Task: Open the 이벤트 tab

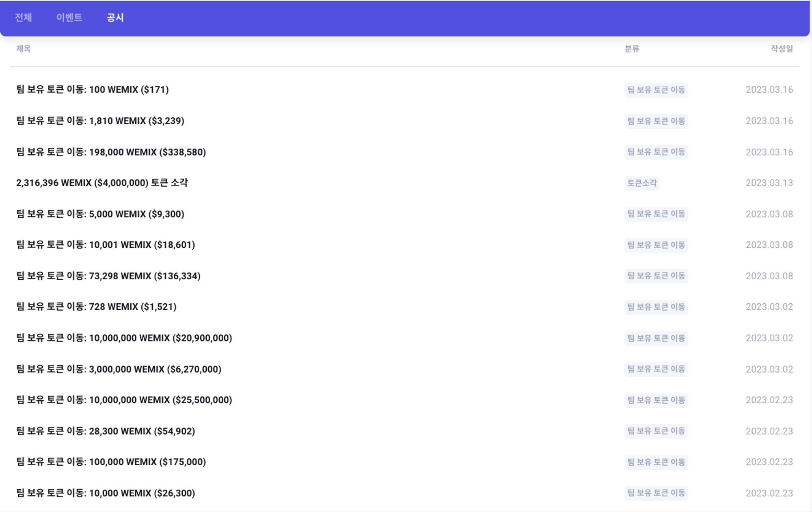Action: [69, 17]
